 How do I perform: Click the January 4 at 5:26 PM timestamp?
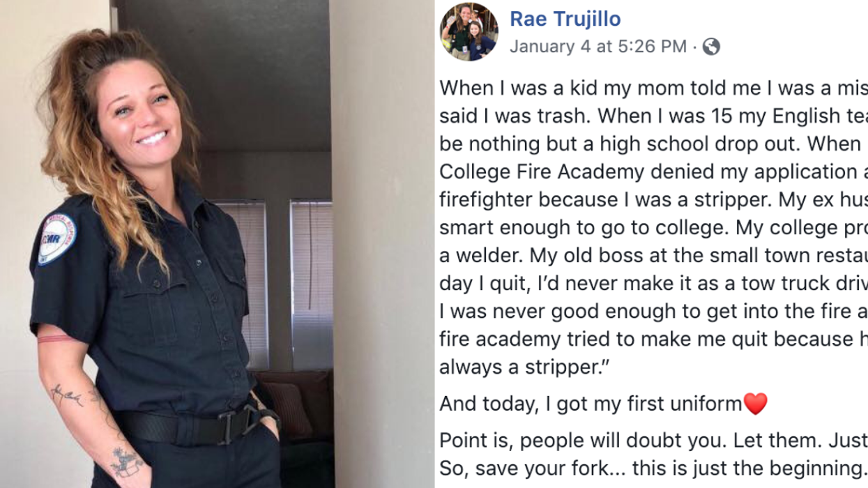tap(598, 47)
